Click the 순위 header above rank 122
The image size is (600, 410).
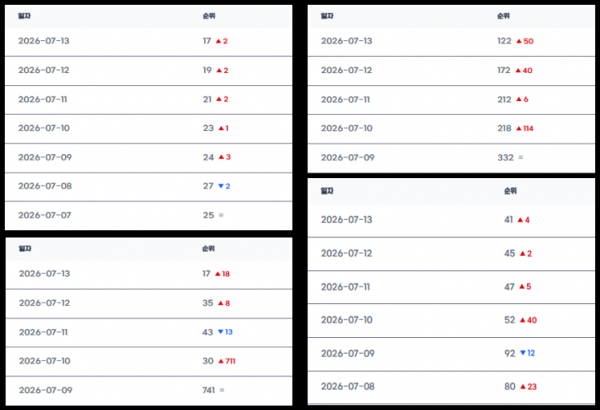pos(503,16)
